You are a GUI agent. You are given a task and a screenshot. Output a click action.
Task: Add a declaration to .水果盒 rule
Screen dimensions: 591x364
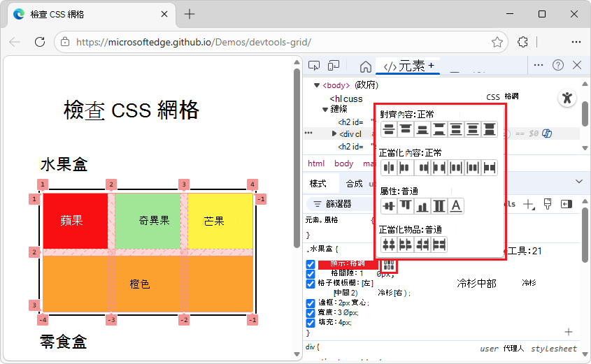[x=569, y=332]
